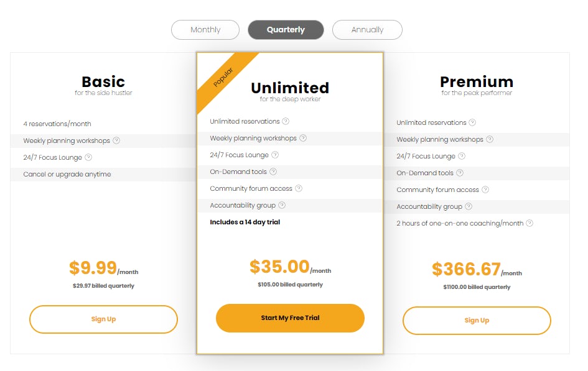
Task: Open help icon beside Basic 24/7 Focus Lounge
Action: coord(88,157)
